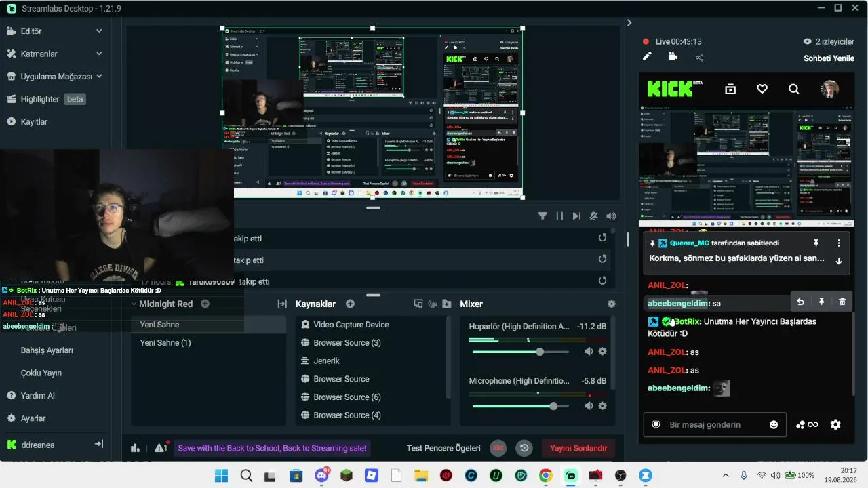Image resolution: width=868 pixels, height=488 pixels.
Task: Click the edit stream info pencil icon
Action: coord(647,56)
